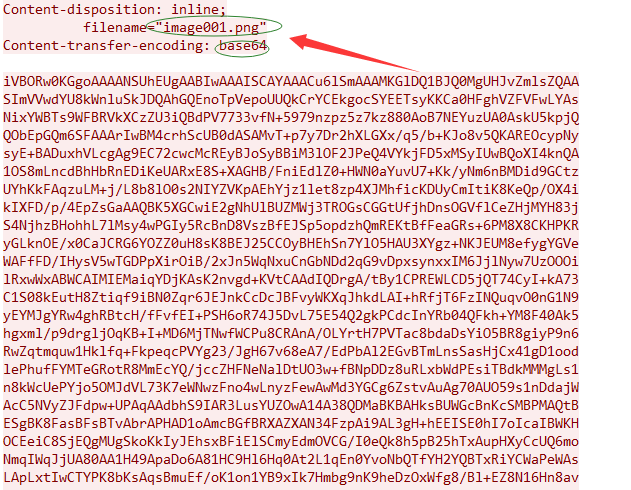Click the Content-transfer-encoding header label
The height and width of the screenshot is (490, 631).
tap(106, 46)
